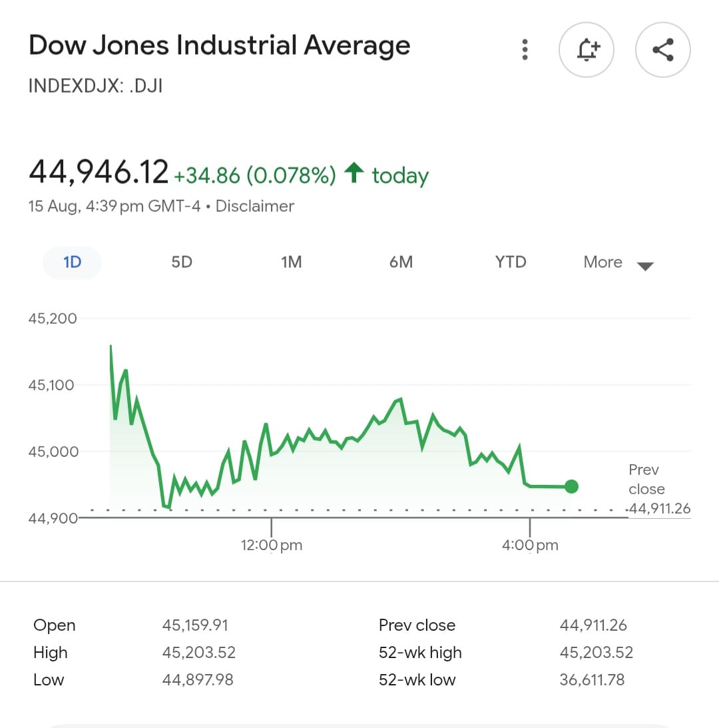Click the green up arrow indicator

pos(354,173)
